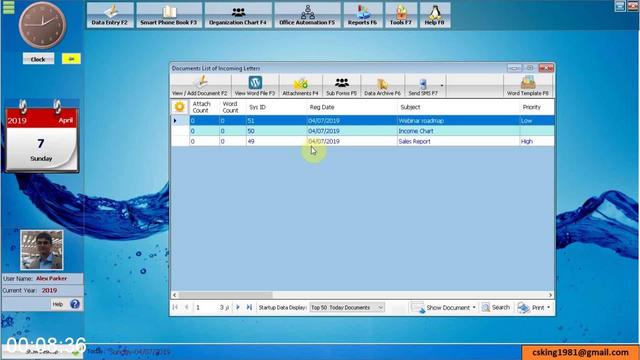640x360 pixels.
Task: Open Organization Chart F4 menu
Action: pyautogui.click(x=238, y=15)
